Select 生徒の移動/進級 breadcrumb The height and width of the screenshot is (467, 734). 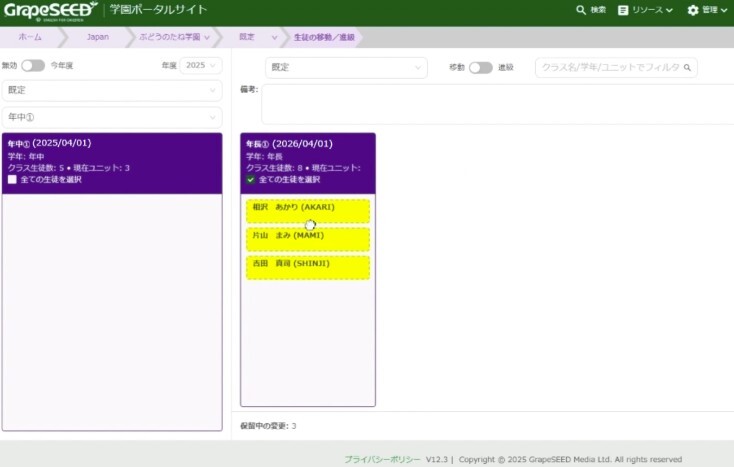pos(324,37)
